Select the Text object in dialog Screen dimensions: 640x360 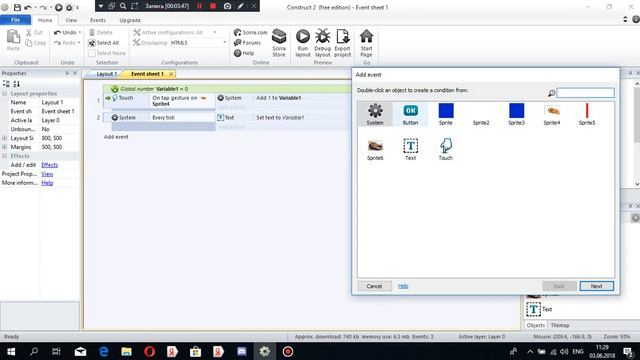coord(410,149)
